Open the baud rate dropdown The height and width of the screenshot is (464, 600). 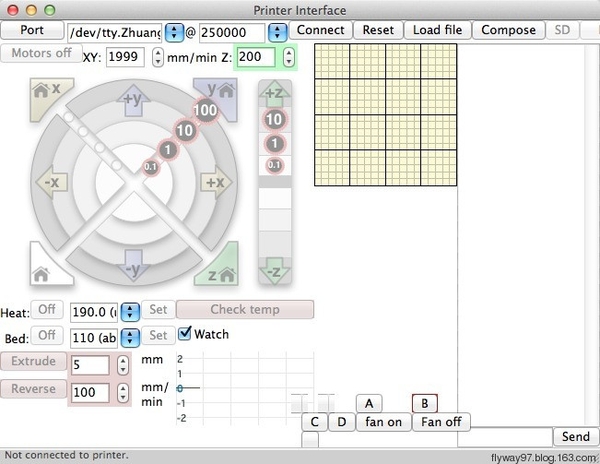(278, 31)
